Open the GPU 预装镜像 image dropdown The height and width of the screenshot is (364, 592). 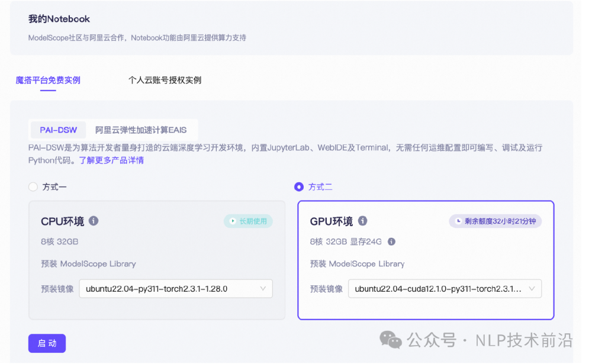445,289
